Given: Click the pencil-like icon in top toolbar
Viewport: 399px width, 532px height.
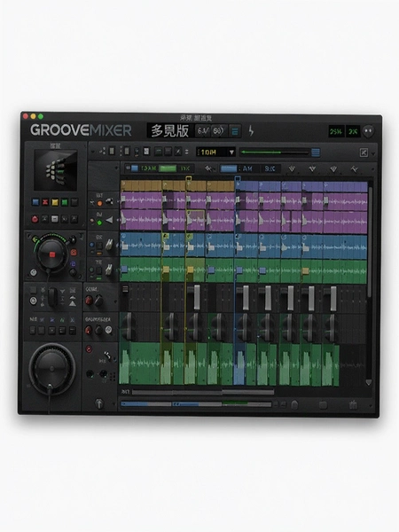Looking at the screenshot, I should click(x=178, y=152).
